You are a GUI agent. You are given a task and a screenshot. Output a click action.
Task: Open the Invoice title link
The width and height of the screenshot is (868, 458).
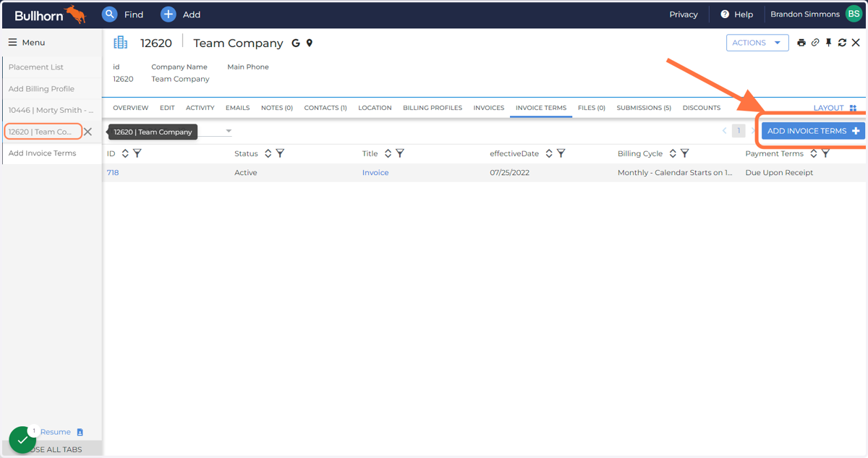tap(375, 173)
